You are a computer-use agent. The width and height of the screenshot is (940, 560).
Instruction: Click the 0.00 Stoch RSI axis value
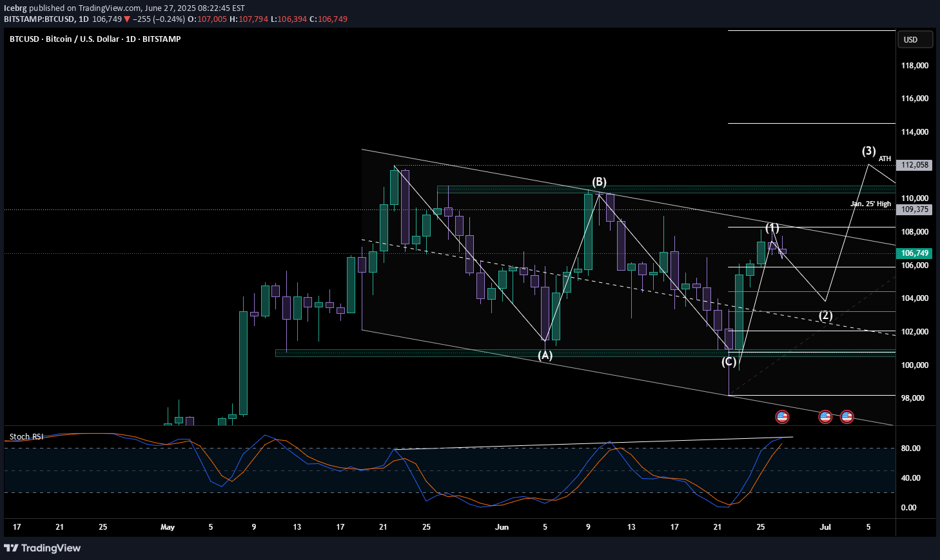908,508
